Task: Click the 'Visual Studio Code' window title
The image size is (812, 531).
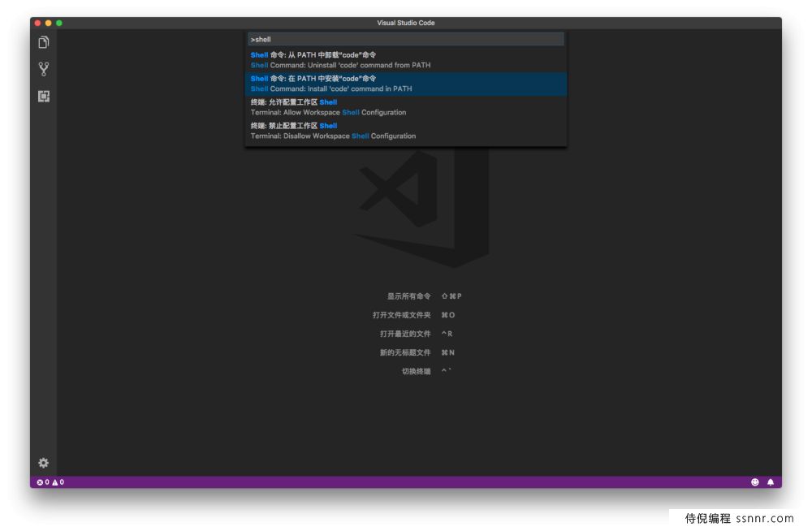Action: pos(405,23)
